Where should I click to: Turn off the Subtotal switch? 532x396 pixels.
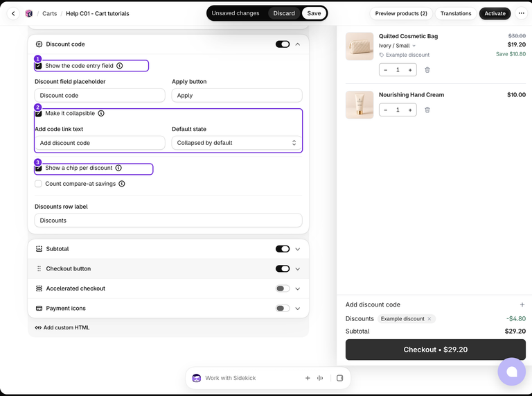(x=283, y=249)
